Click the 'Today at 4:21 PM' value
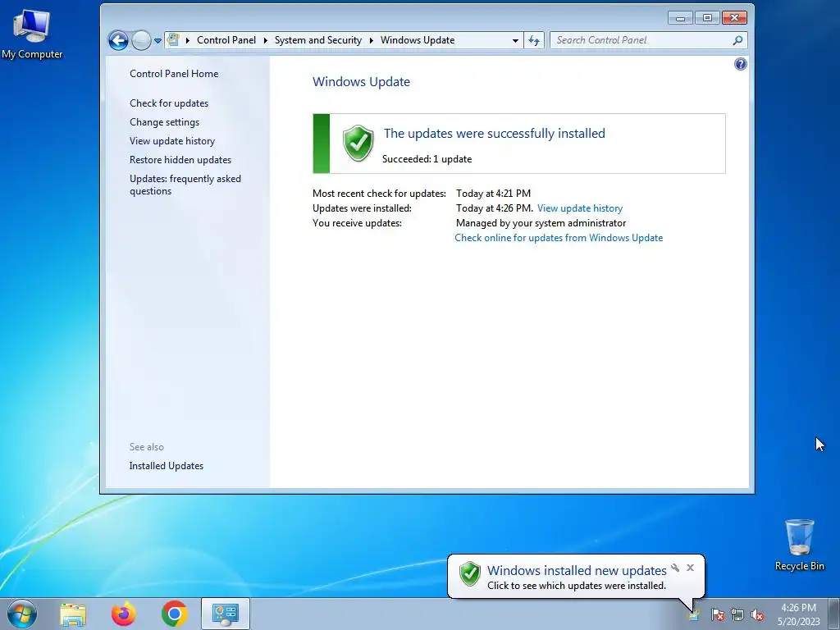 (493, 194)
